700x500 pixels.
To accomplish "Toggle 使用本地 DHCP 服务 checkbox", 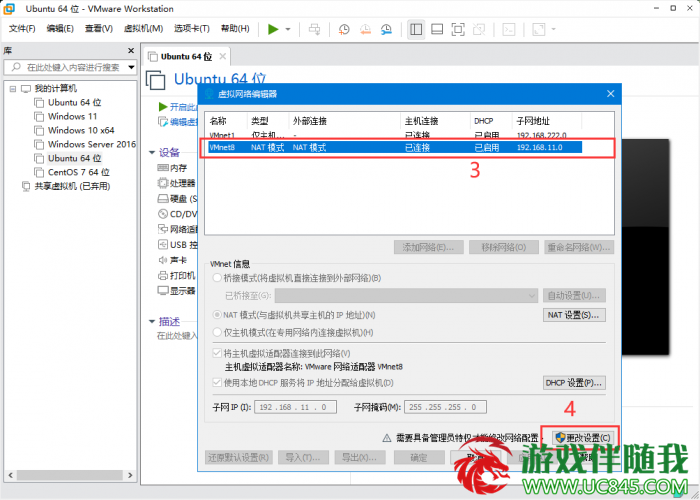I will point(217,383).
